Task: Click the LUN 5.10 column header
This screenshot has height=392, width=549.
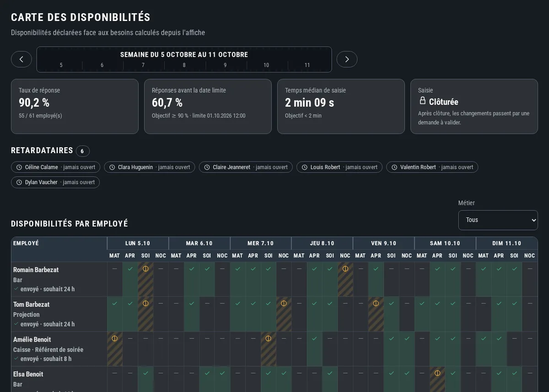Action: (x=138, y=243)
